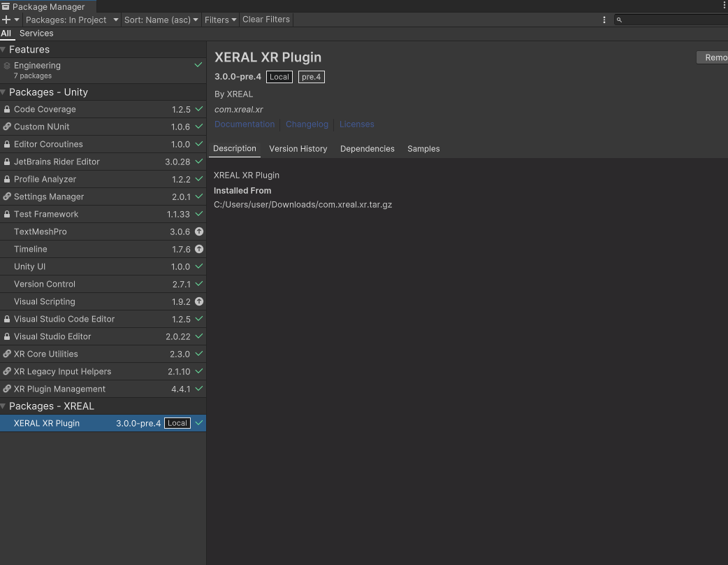The height and width of the screenshot is (565, 728).
Task: Click the Settings Manager link icon
Action: point(7,196)
